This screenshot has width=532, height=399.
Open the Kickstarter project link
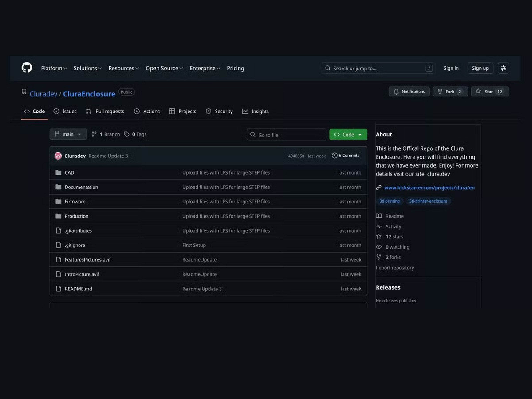429,188
